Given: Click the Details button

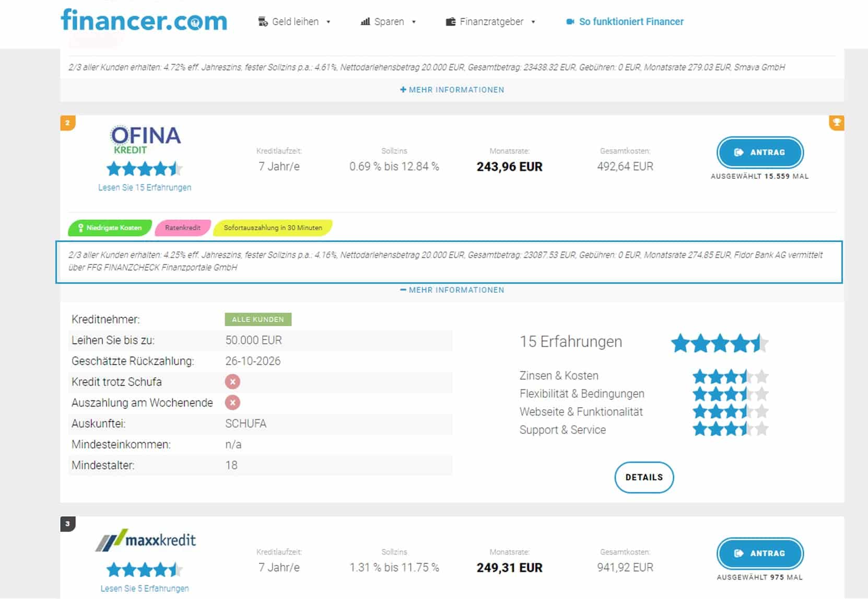Looking at the screenshot, I should (x=644, y=477).
